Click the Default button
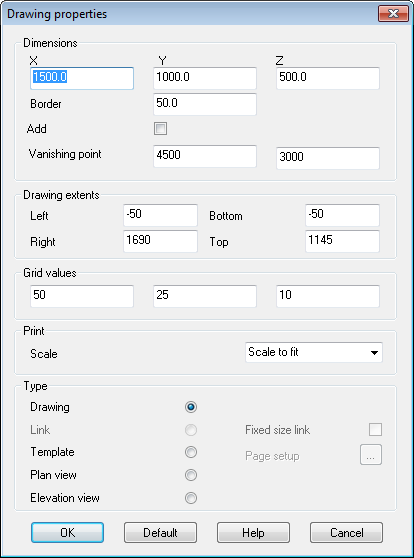 pyautogui.click(x=160, y=532)
